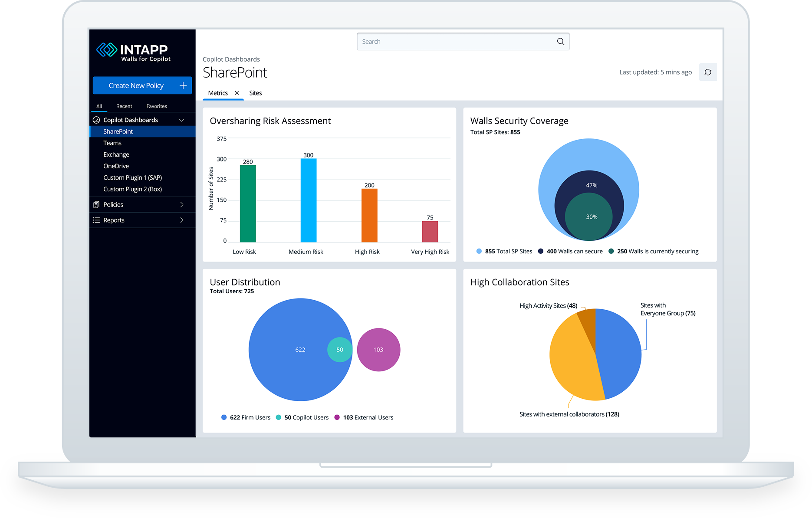The height and width of the screenshot is (518, 812).
Task: Click the Walls Security Coverage title
Action: click(519, 121)
